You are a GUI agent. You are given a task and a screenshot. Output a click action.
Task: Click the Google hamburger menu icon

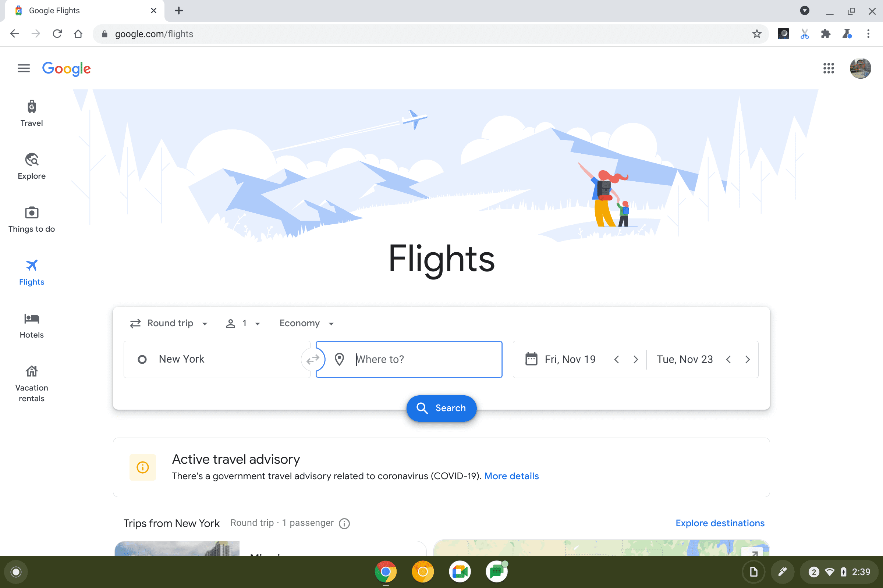[x=24, y=68]
